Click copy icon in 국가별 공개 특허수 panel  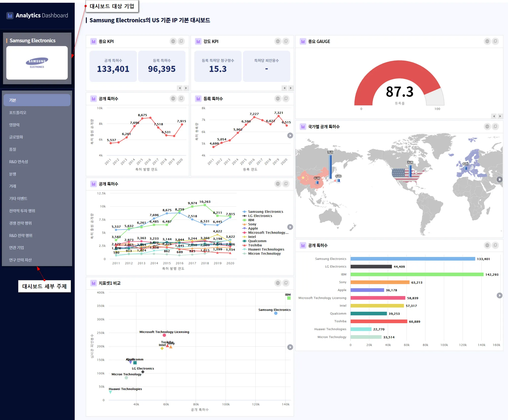(495, 127)
